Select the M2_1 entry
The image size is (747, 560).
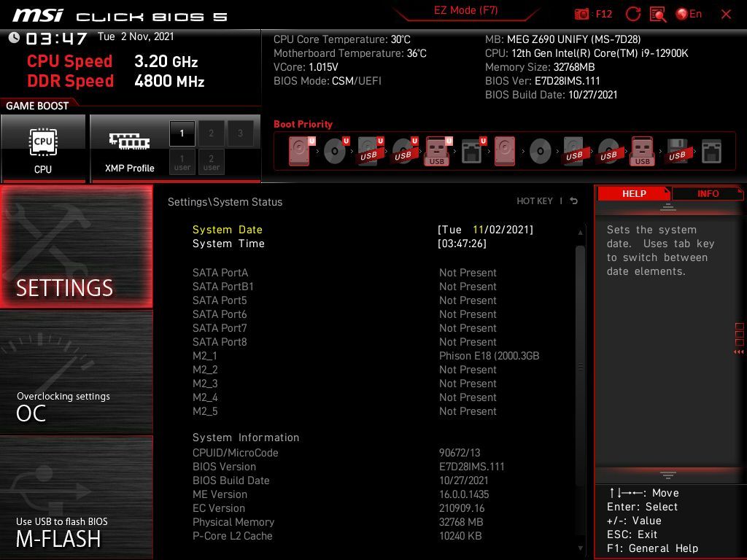pyautogui.click(x=205, y=356)
